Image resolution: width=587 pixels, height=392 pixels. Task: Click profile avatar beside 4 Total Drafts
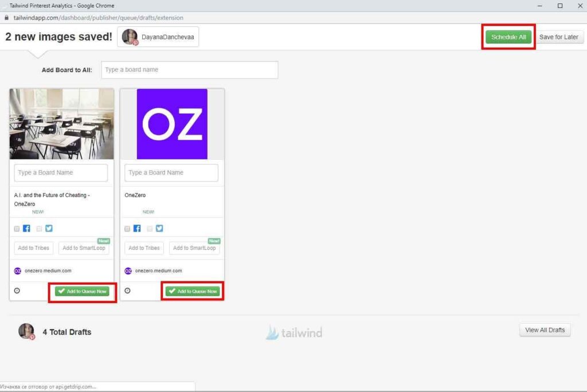tap(26, 331)
